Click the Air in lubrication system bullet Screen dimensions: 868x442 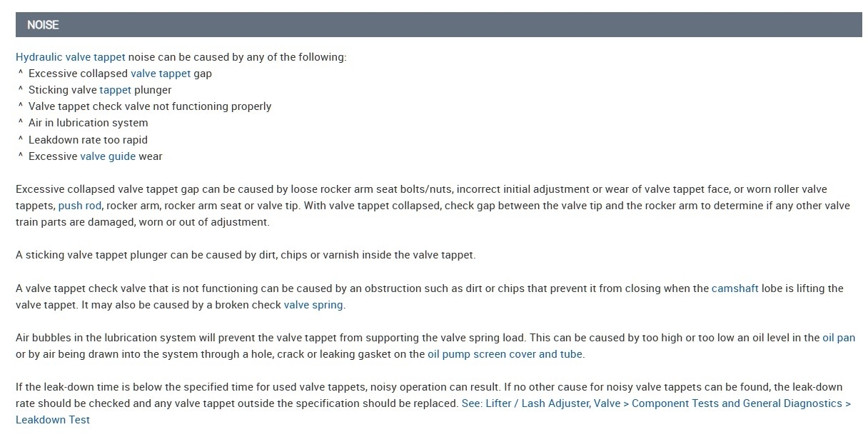tap(88, 123)
